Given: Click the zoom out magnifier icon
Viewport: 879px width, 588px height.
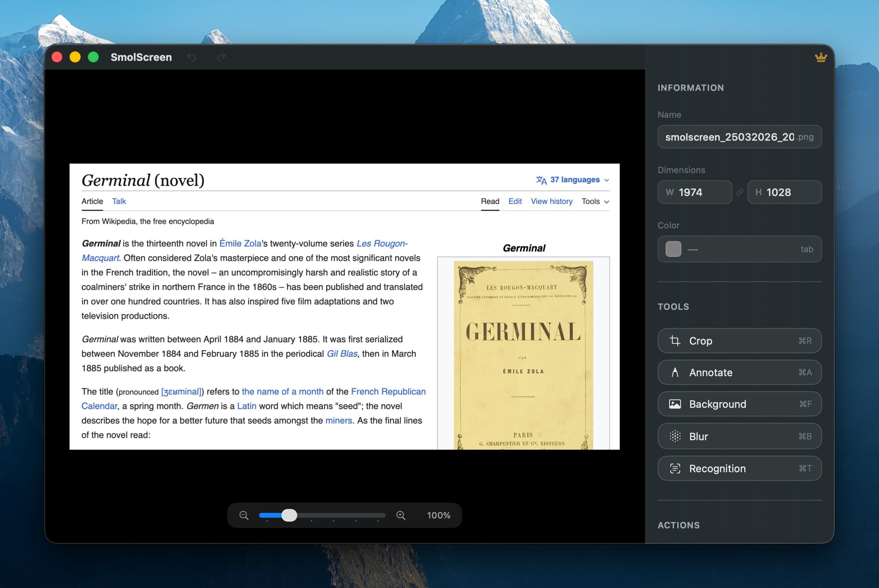Looking at the screenshot, I should coord(244,515).
